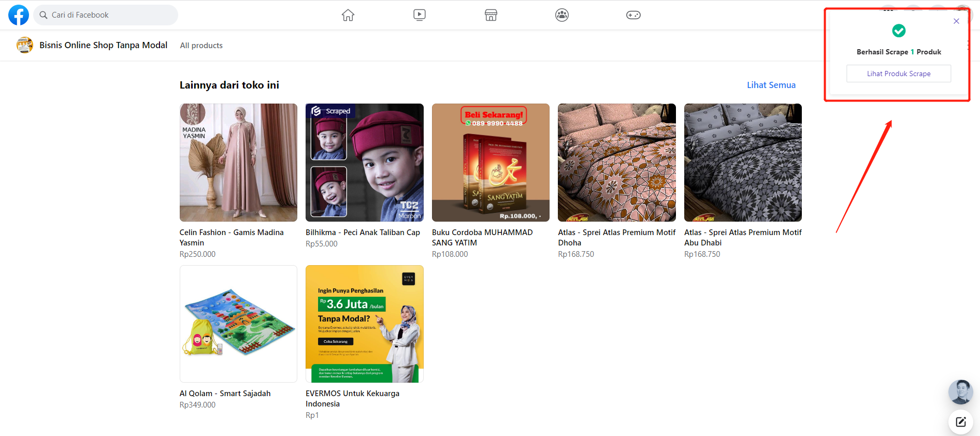Open Lihat Semua link
Screen dimensions: 980x436
tap(771, 85)
